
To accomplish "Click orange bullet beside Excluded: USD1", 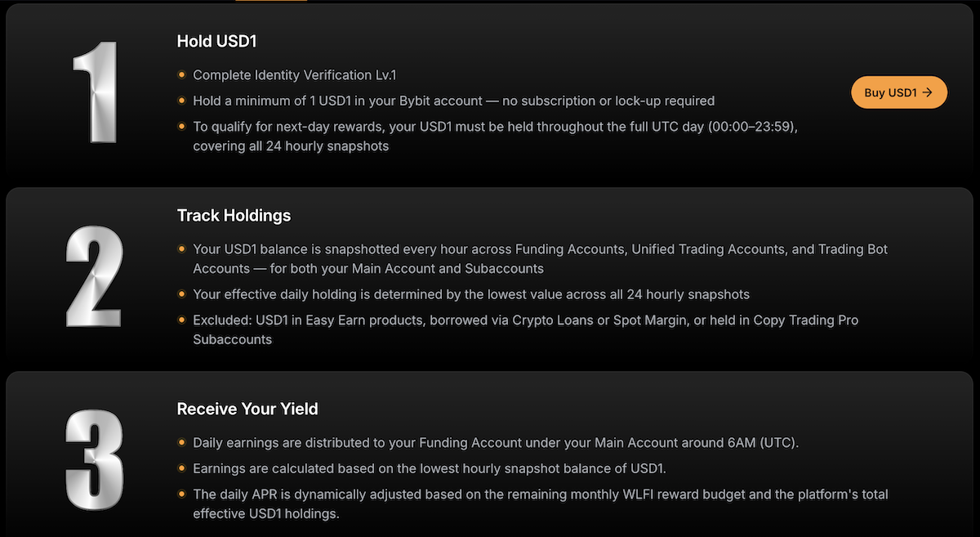I will pyautogui.click(x=181, y=320).
